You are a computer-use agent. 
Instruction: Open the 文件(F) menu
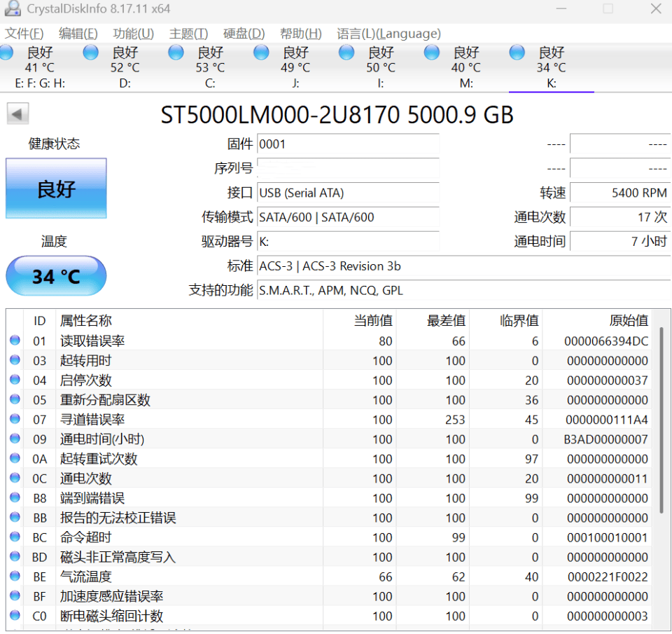pos(24,34)
